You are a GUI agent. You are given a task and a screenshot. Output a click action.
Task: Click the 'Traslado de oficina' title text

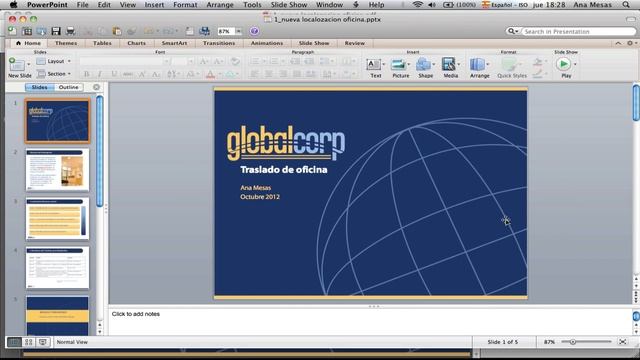284,170
